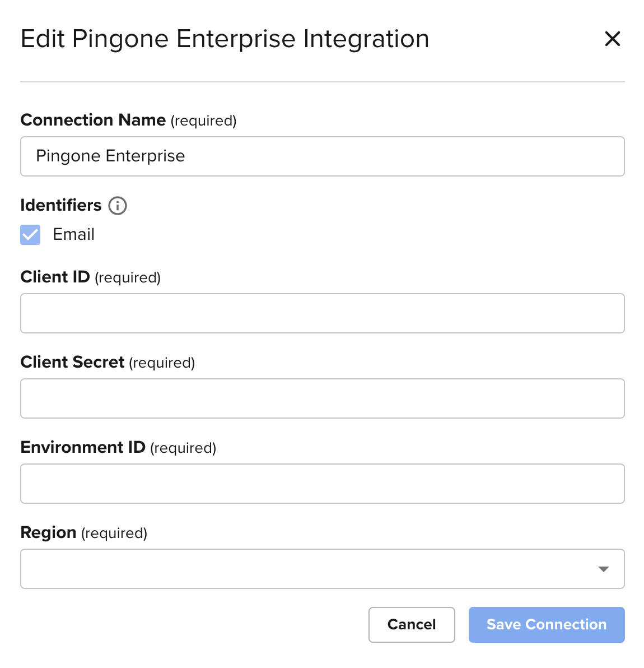Click the Email checkbox label text
The width and height of the screenshot is (644, 668).
(73, 234)
